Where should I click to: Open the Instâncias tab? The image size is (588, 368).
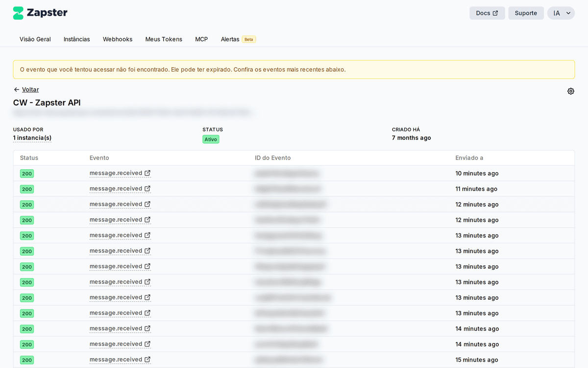point(76,39)
